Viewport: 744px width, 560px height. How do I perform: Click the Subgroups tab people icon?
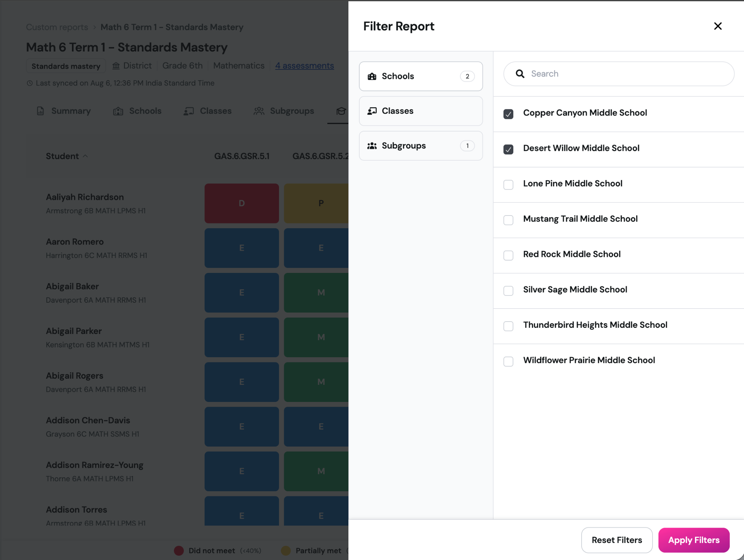click(259, 111)
